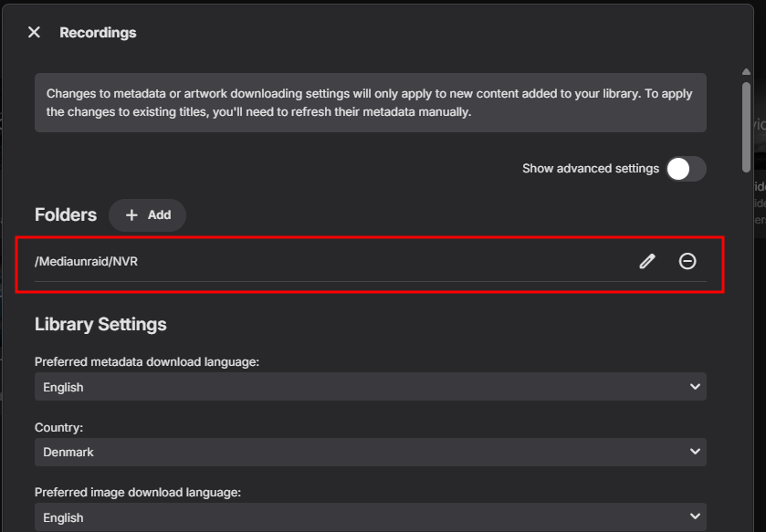Expand the Country dropdown showing Denmark
This screenshot has width=766, height=532.
pos(370,452)
